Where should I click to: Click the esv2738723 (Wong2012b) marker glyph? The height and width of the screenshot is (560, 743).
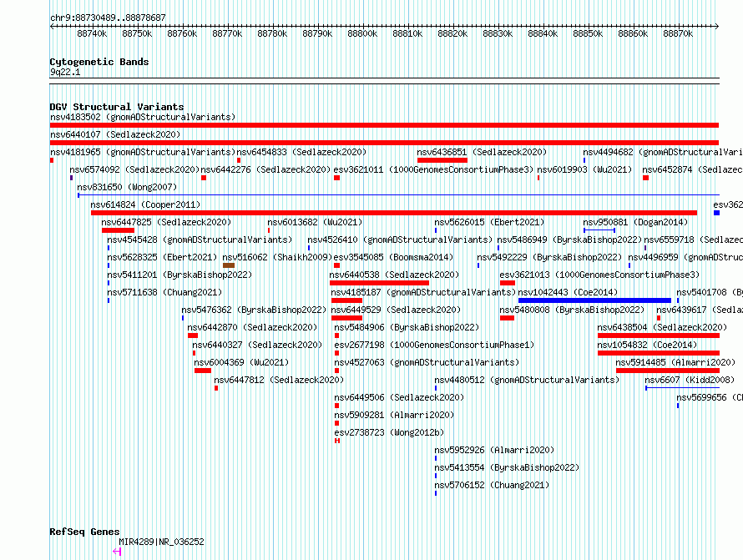click(x=337, y=441)
